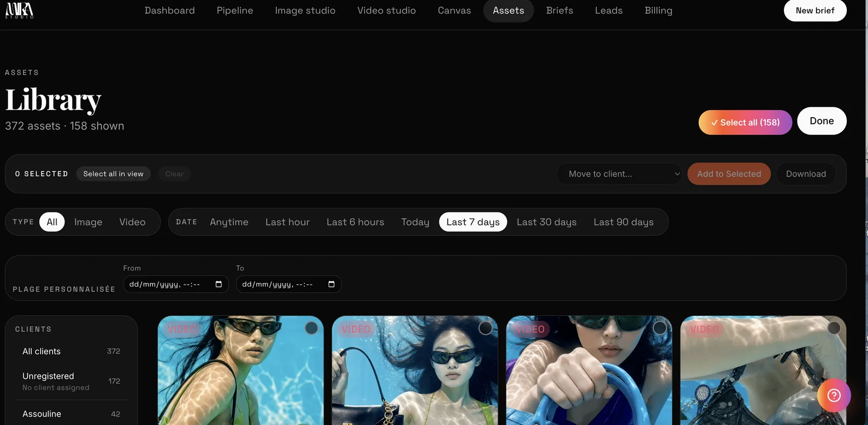This screenshot has width=868, height=425.
Task: Open the From date calendar picker icon
Action: [219, 284]
